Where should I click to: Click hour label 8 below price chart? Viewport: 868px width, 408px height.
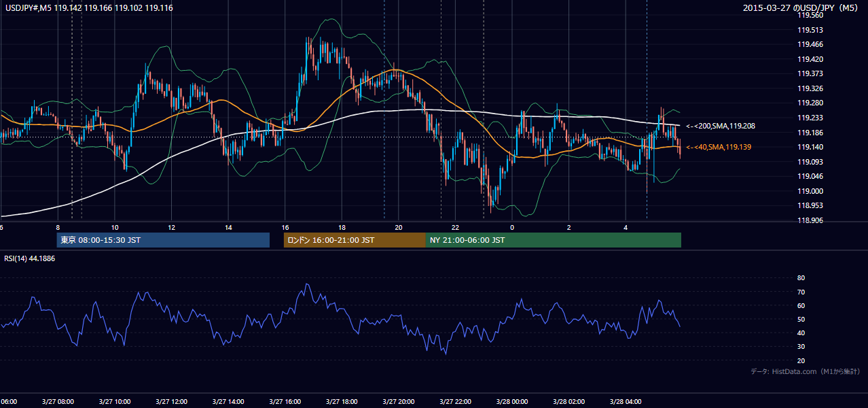pos(58,228)
